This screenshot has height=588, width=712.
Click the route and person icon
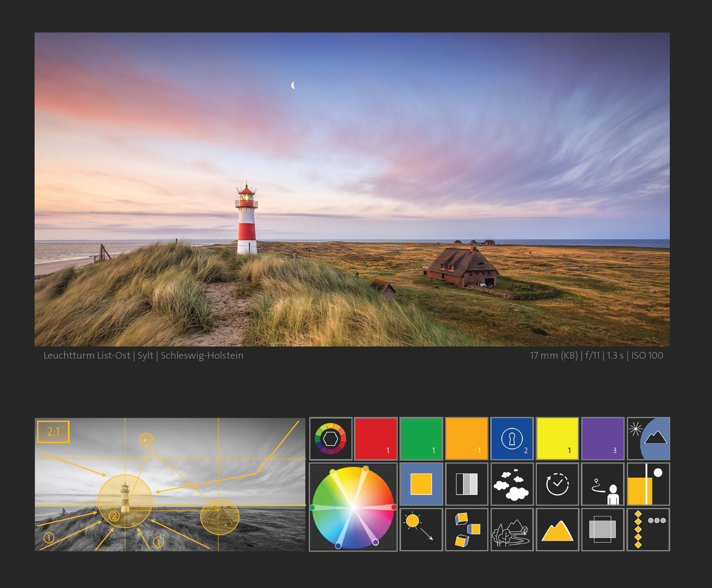603,484
